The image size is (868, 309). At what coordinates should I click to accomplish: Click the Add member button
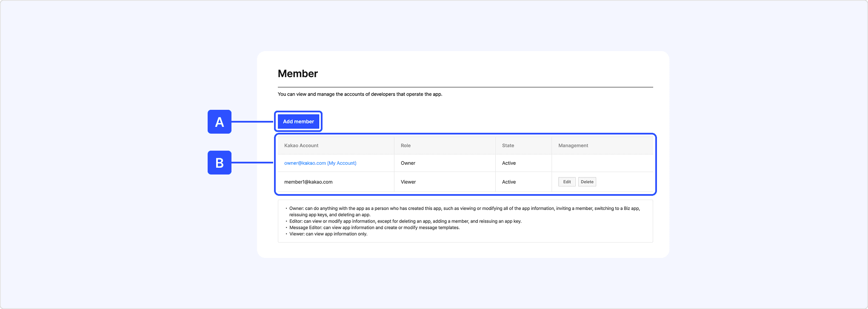[298, 122]
